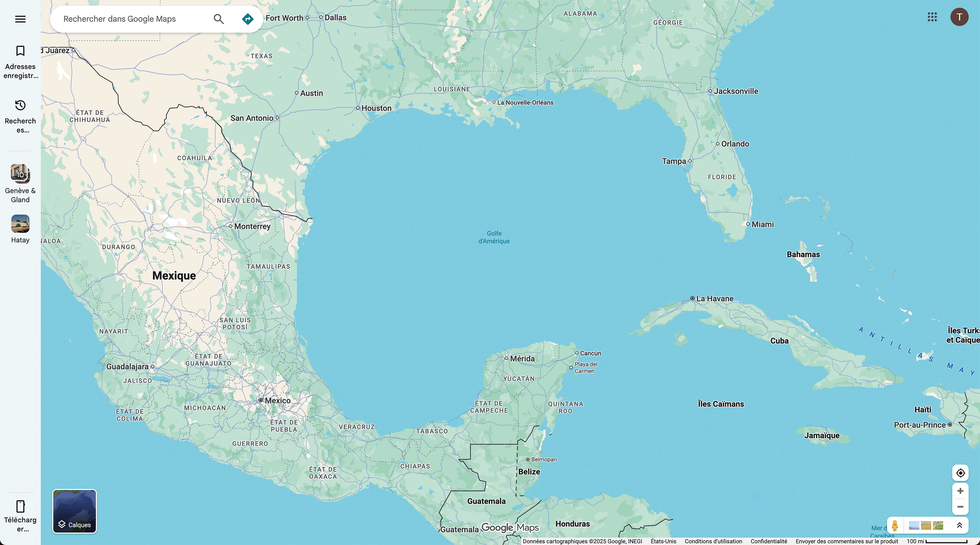The image size is (980, 545).
Task: Open the Genève & Gland recent thumbnail
Action: [20, 174]
